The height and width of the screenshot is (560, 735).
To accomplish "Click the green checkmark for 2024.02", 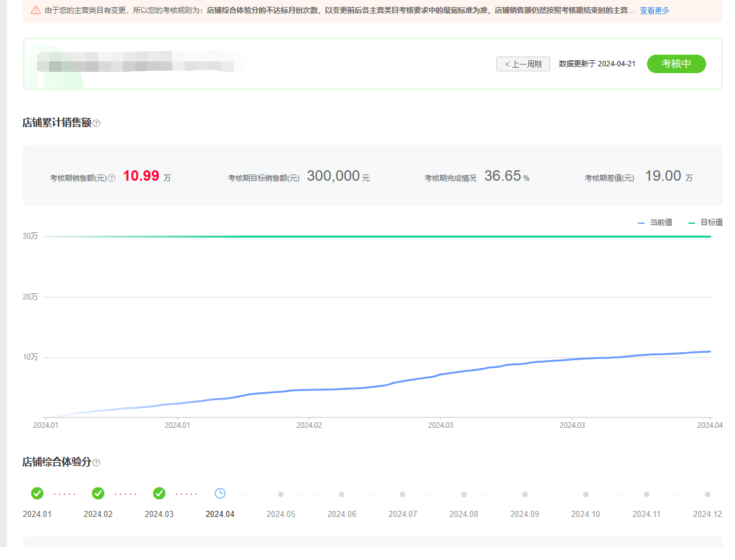I will (x=98, y=494).
